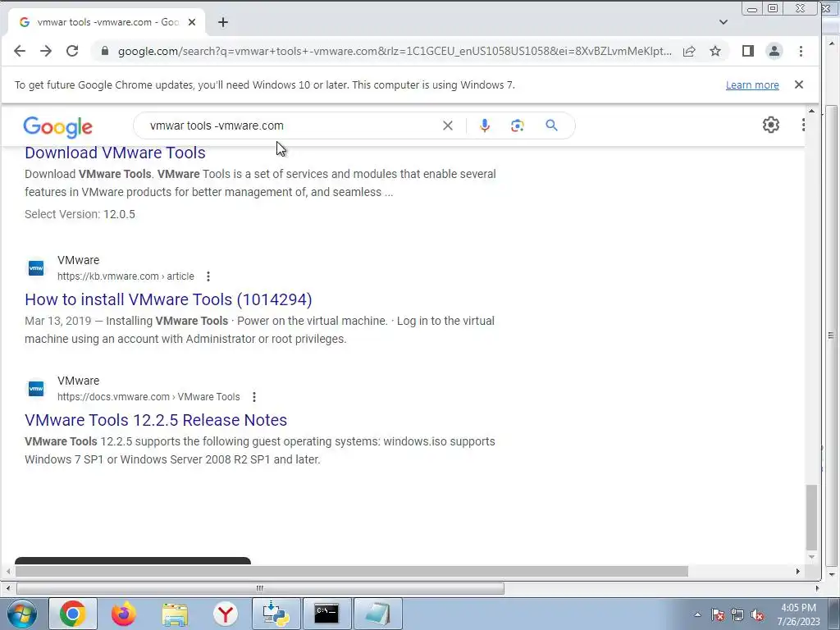Show hidden system tray icons
Screen dimensions: 840x630
697,615
